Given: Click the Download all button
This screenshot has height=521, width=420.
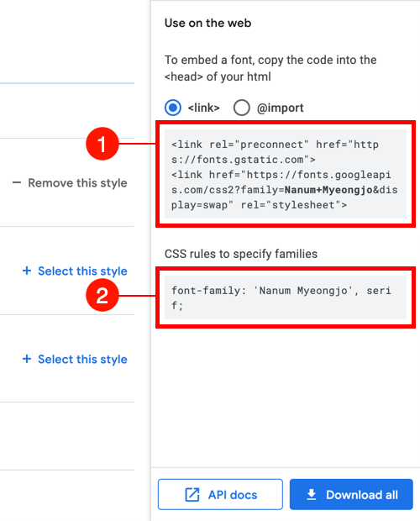Looking at the screenshot, I should click(x=351, y=494).
